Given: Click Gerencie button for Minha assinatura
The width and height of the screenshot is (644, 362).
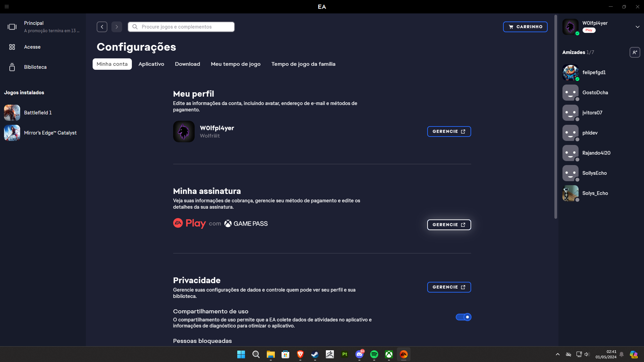Looking at the screenshot, I should click(x=449, y=225).
